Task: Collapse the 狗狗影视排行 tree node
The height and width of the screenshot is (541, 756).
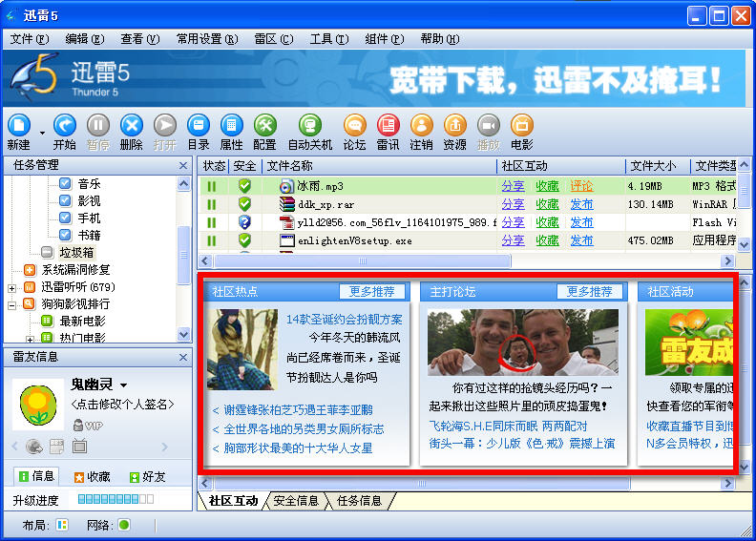Action: pyautogui.click(x=12, y=305)
